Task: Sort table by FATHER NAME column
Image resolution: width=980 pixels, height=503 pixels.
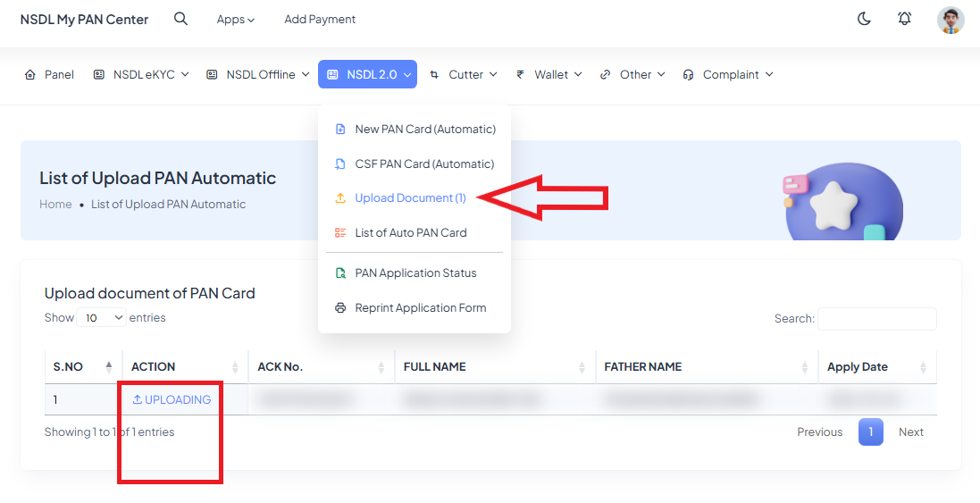Action: point(707,367)
